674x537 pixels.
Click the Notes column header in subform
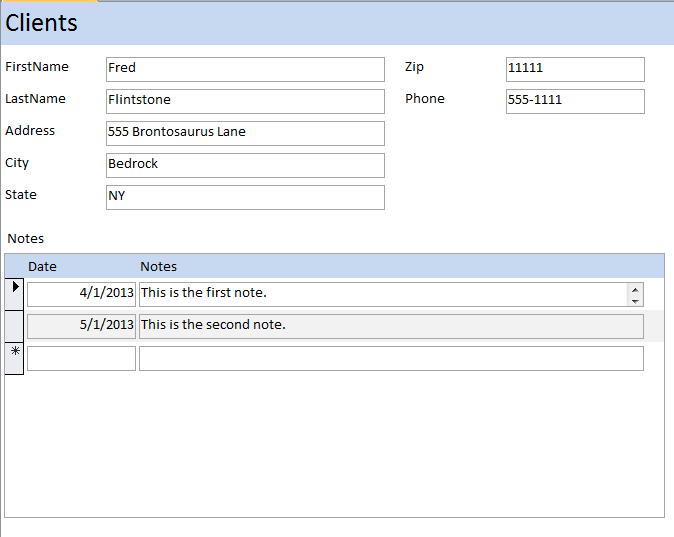[x=159, y=266]
